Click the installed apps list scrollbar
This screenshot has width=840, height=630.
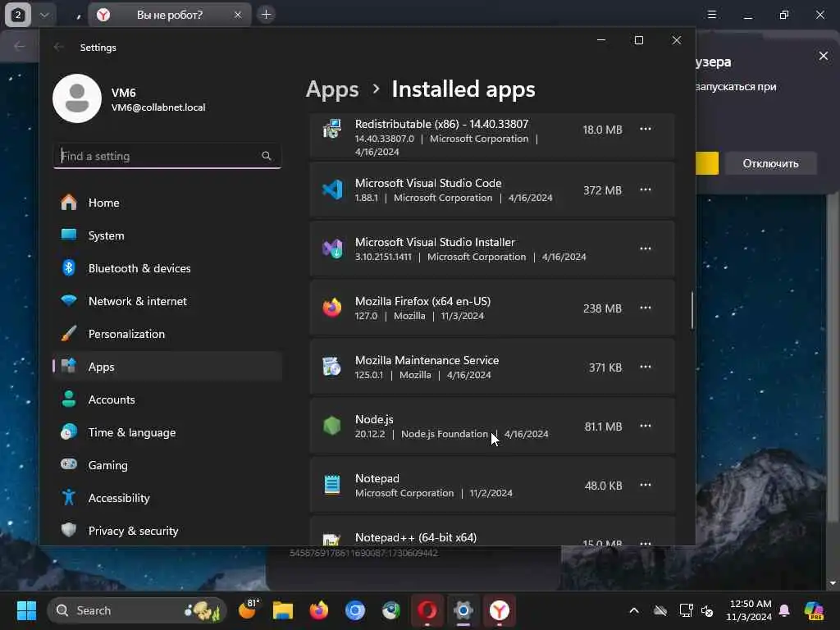692,310
